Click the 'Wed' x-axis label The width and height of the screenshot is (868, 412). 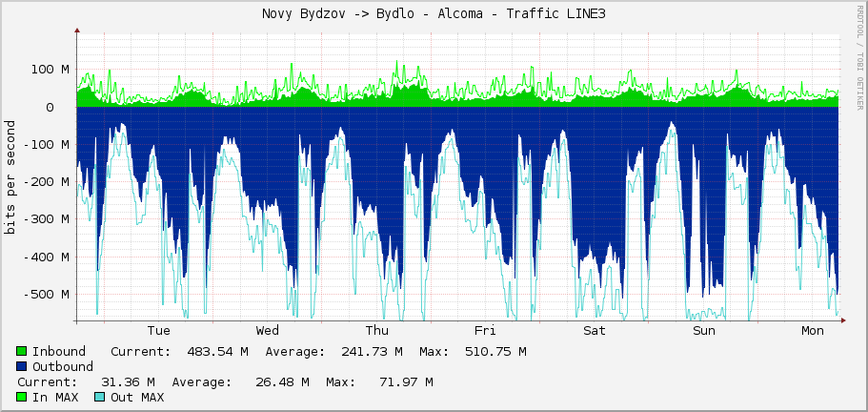(x=268, y=331)
